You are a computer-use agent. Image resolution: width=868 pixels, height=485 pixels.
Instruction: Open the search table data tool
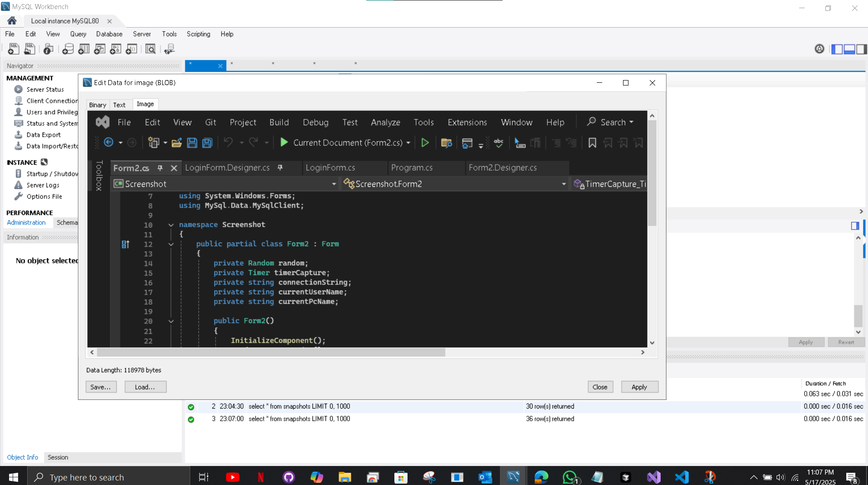point(151,49)
